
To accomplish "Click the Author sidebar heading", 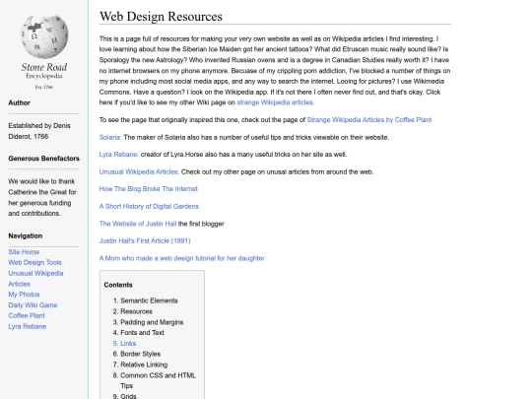I will 19,102.
